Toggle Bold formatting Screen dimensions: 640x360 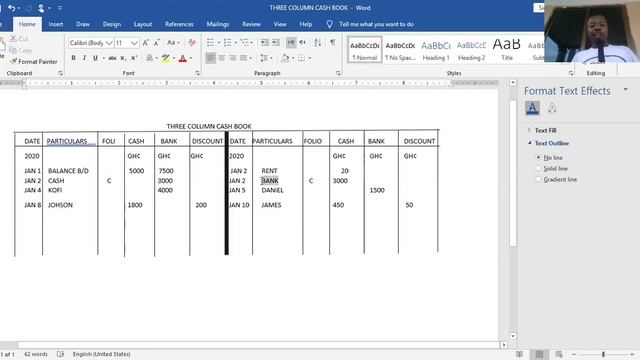73,58
